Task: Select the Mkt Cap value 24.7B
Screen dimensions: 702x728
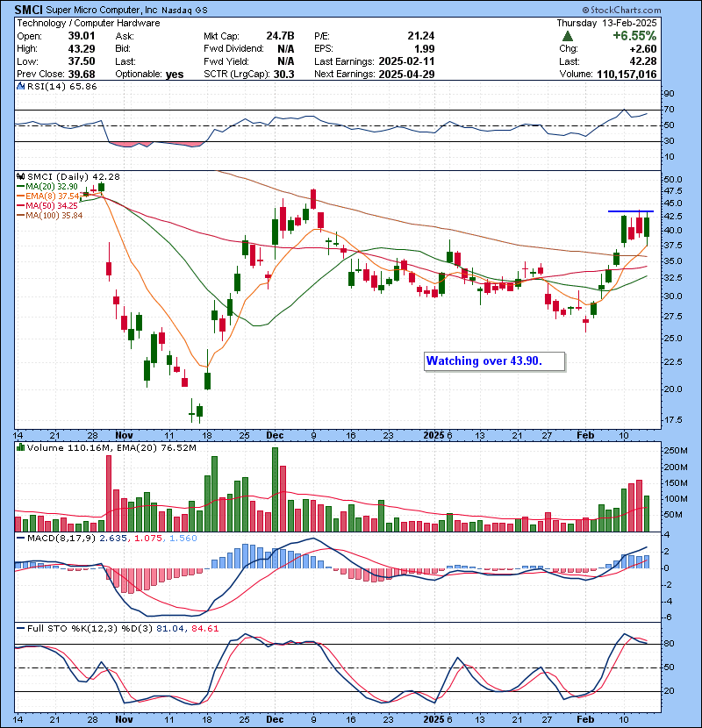Action: pyautogui.click(x=280, y=36)
